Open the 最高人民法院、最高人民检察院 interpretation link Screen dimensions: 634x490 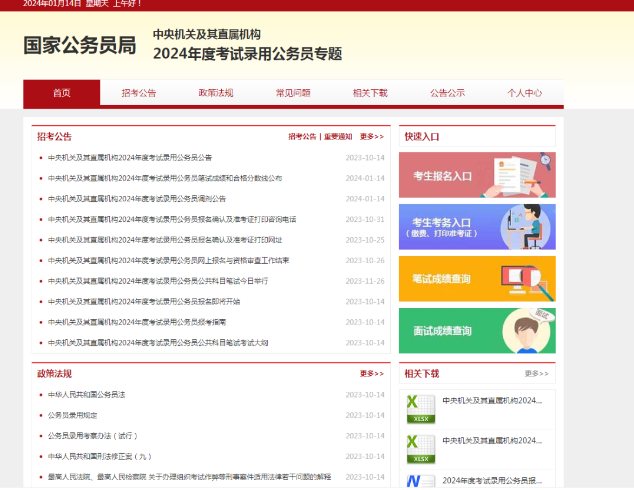[190, 477]
